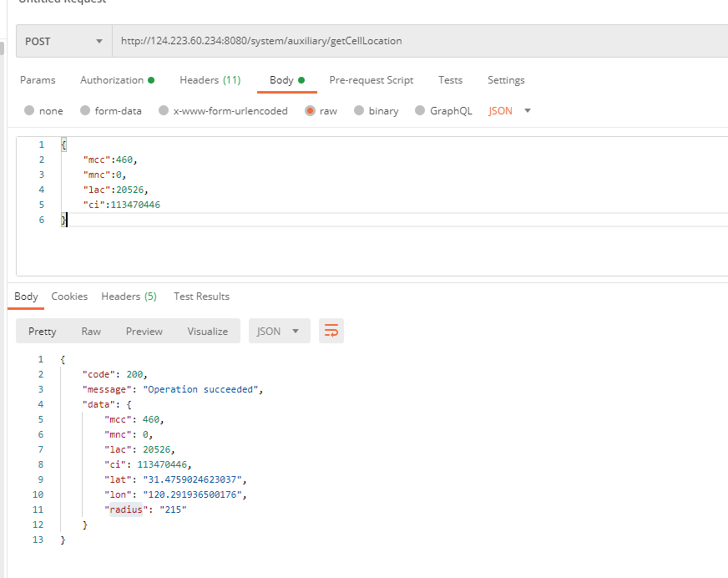This screenshot has width=728, height=578.
Task: Open the response JSON format dropdown
Action: click(279, 332)
